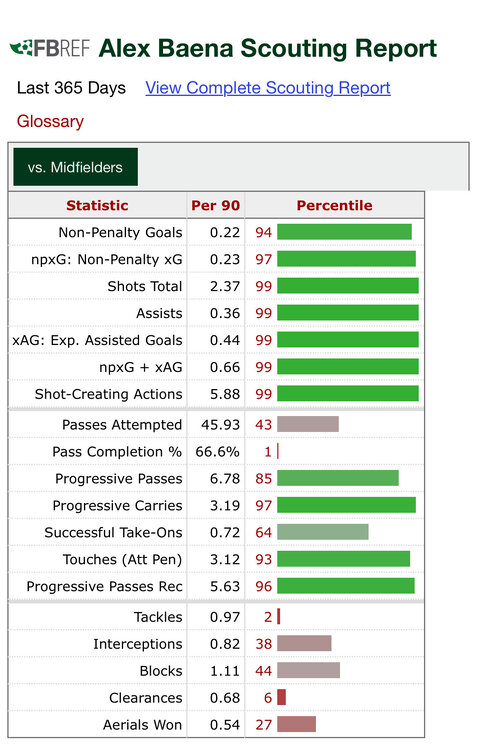Image resolution: width=477 pixels, height=750 pixels.
Task: Open the Glossary link
Action: point(50,121)
